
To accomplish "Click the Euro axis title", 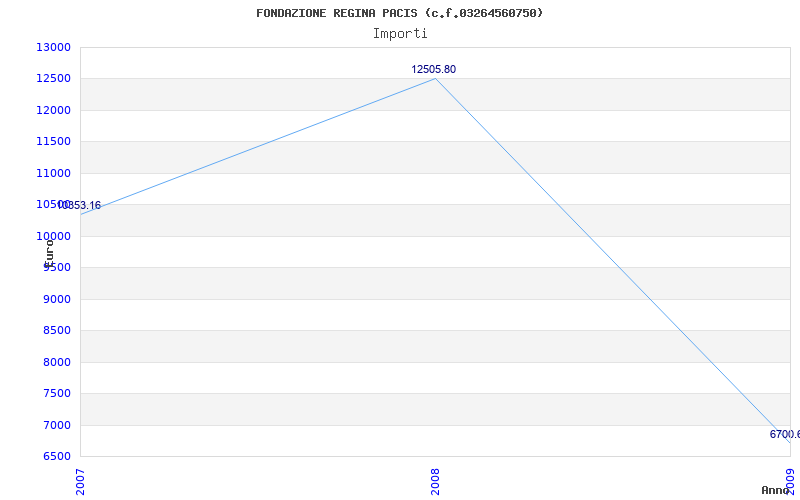I will tap(49, 253).
